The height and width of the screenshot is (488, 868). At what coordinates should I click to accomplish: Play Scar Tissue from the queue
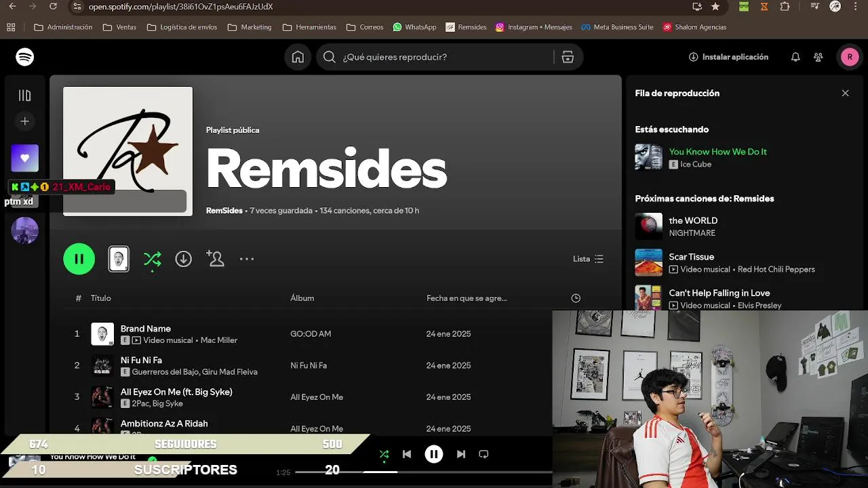pos(691,257)
